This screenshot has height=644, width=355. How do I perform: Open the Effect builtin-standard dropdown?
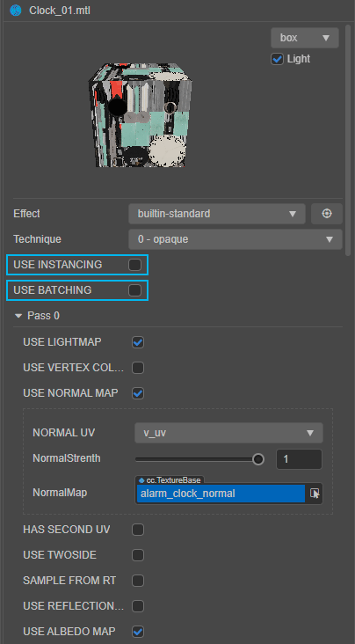(217, 214)
